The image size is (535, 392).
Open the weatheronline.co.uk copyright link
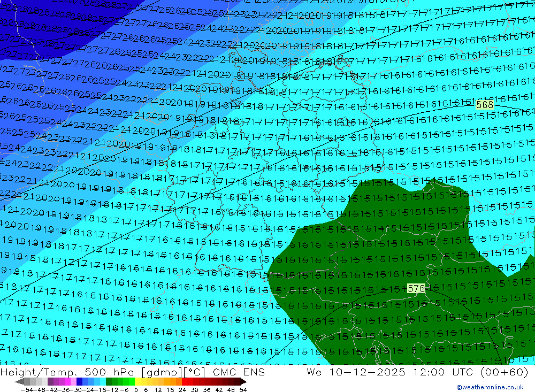[x=490, y=387]
